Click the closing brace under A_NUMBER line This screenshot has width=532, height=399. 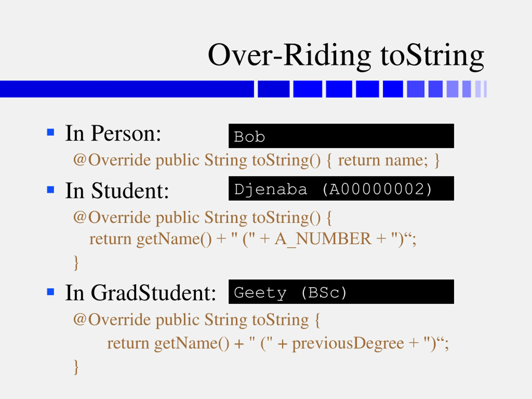click(x=76, y=263)
